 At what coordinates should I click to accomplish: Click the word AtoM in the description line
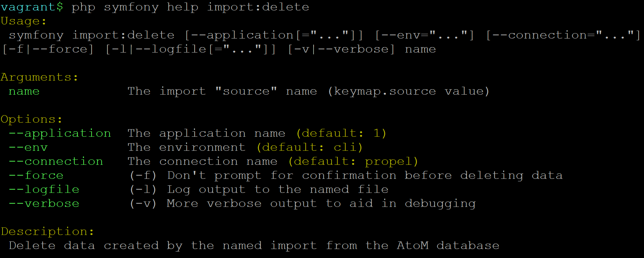coord(413,245)
